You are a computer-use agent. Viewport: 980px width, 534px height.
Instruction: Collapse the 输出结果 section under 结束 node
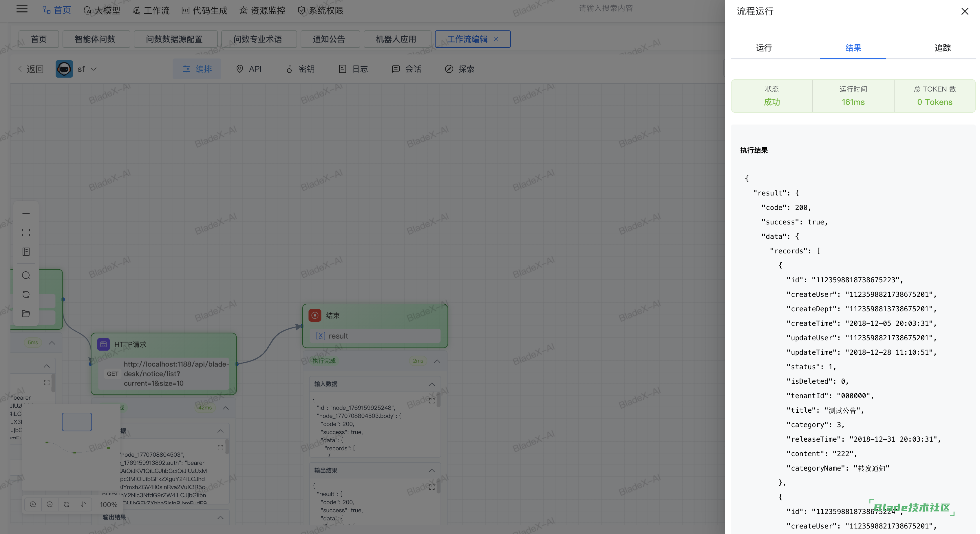click(432, 471)
